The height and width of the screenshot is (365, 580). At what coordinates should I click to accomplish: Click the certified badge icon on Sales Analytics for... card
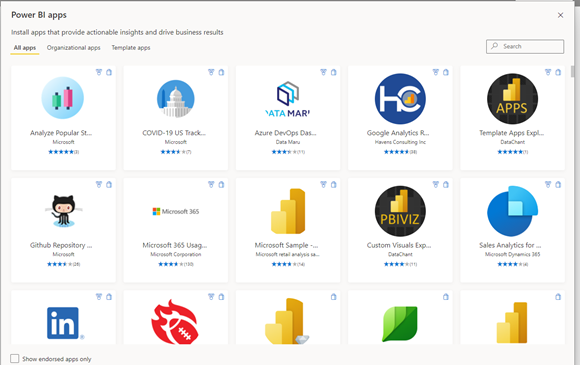click(x=548, y=185)
